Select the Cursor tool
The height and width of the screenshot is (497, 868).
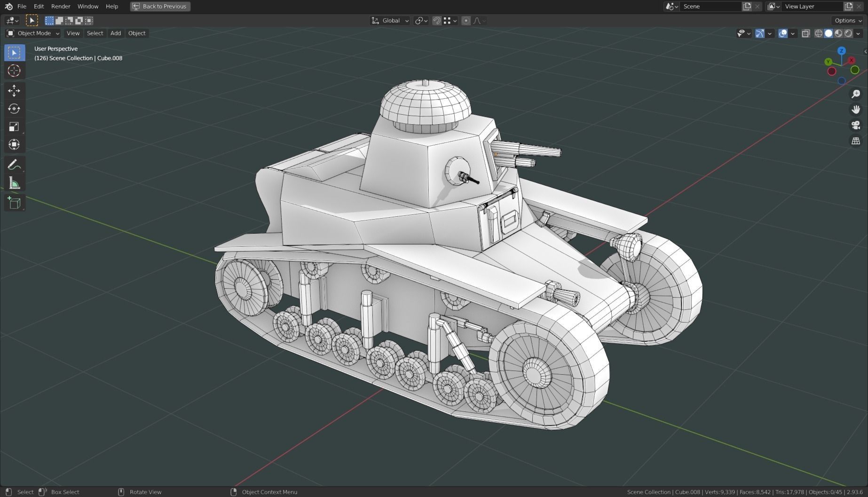[x=15, y=71]
